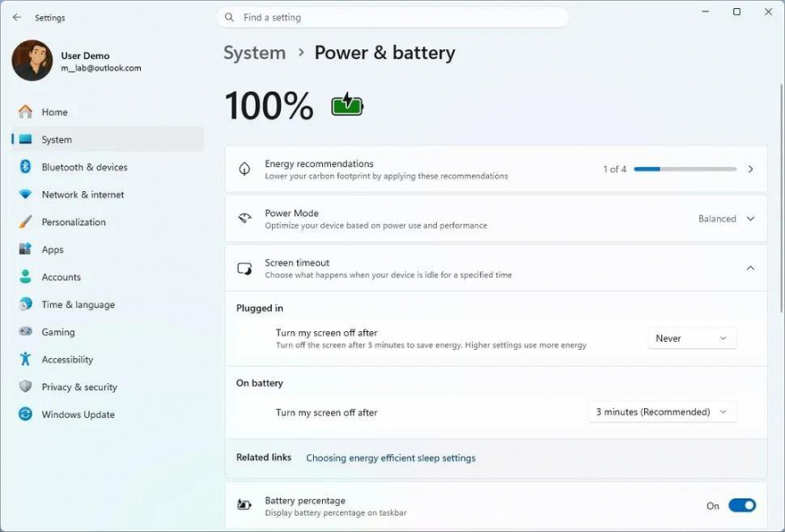Viewport: 785px width, 532px height.
Task: Close the Settings window
Action: pyautogui.click(x=769, y=12)
